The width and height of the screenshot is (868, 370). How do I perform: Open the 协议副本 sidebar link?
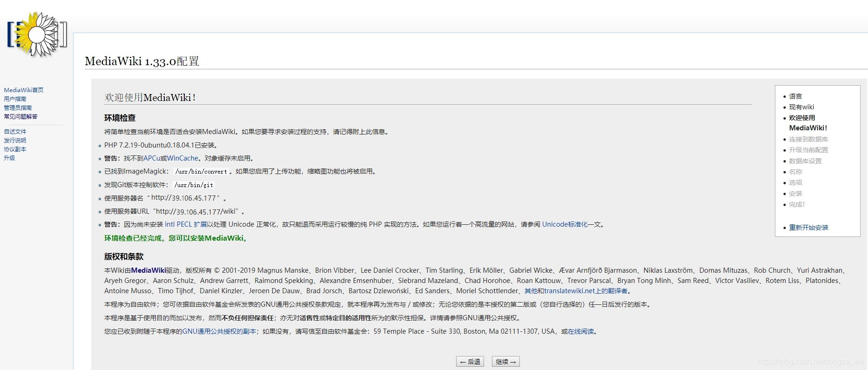point(15,149)
